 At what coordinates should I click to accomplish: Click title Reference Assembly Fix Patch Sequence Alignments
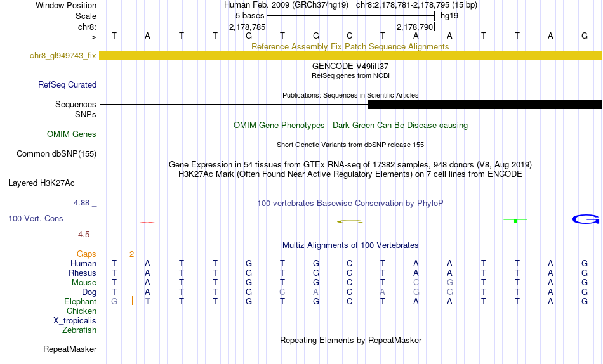click(350, 46)
